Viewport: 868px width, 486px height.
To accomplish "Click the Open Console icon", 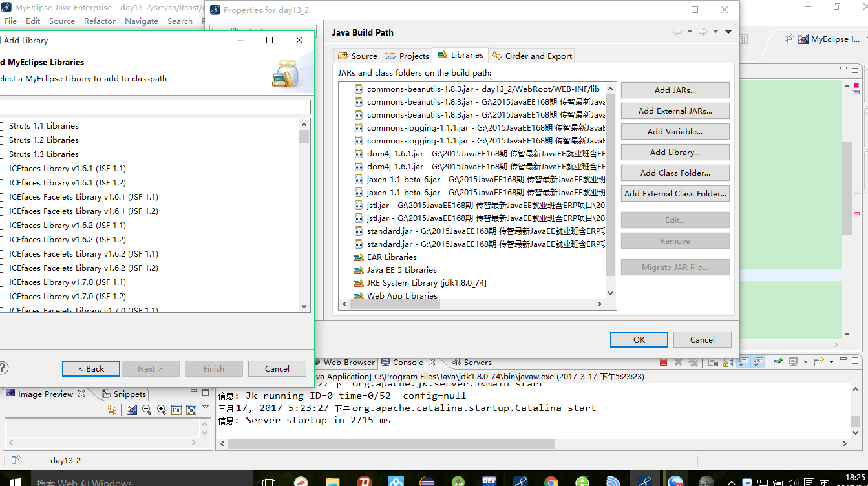I will point(819,362).
